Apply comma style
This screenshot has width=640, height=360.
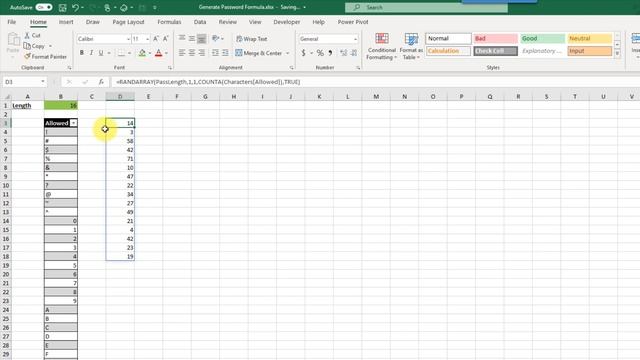330,53
